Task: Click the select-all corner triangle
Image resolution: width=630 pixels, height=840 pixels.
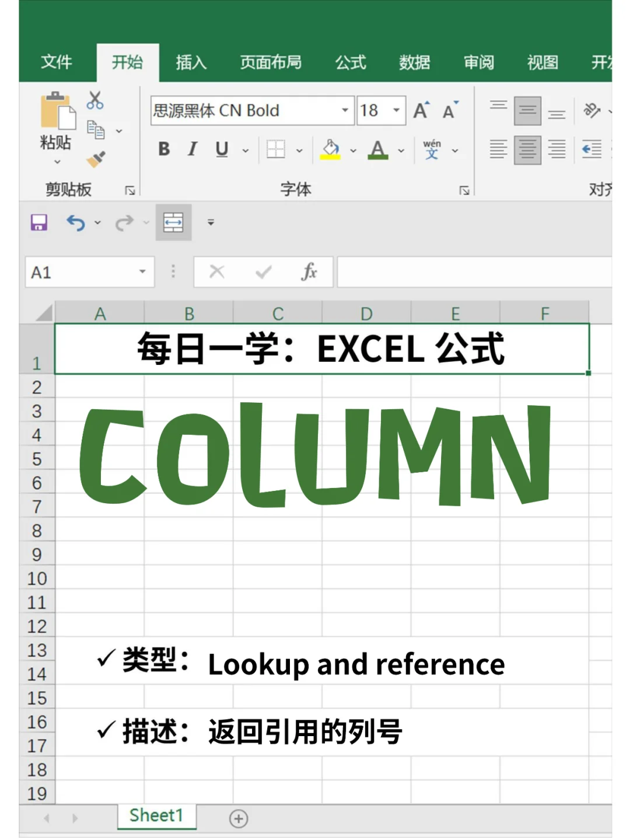Action: [x=43, y=313]
